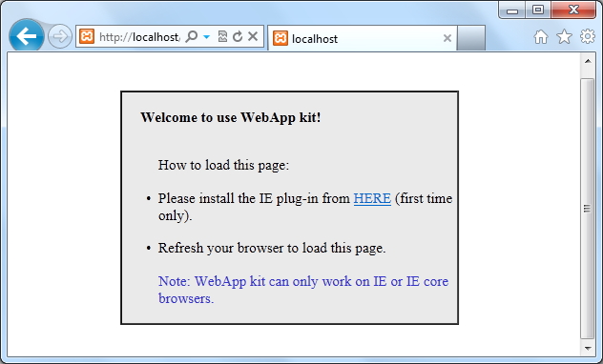Click the greyed Forward arrow button
This screenshot has height=364, width=603.
pos(60,36)
